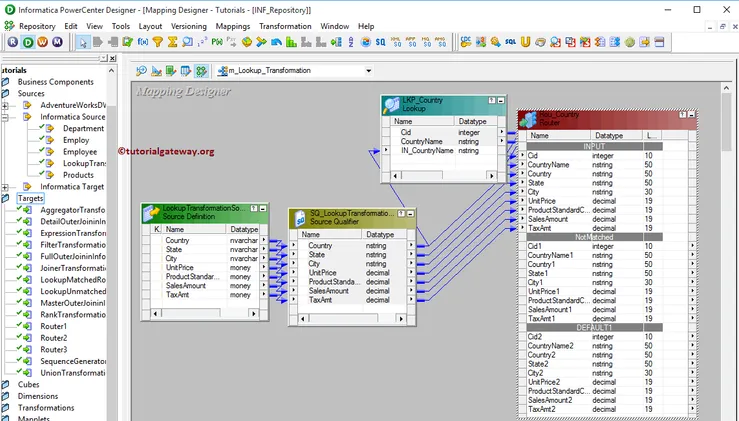Image resolution: width=739 pixels, height=421 pixels.
Task: Open Edit menu
Action: [x=71, y=26]
